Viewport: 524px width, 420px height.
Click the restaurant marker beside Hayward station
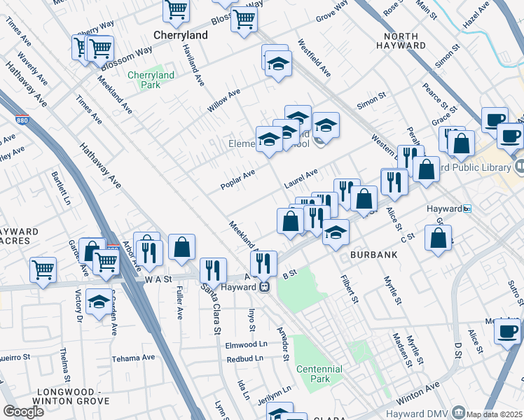pos(263,264)
